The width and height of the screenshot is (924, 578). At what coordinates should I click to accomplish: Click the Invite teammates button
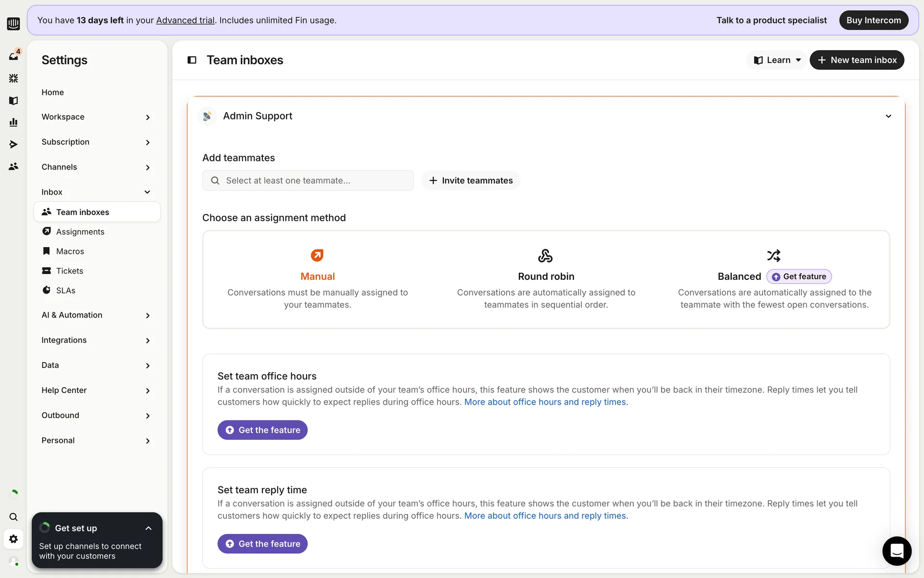(x=470, y=181)
